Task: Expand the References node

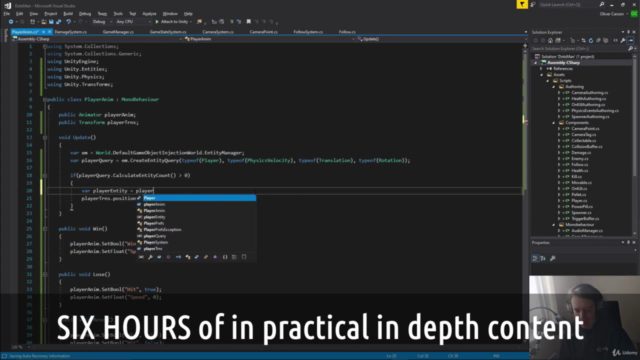Action: pos(542,69)
